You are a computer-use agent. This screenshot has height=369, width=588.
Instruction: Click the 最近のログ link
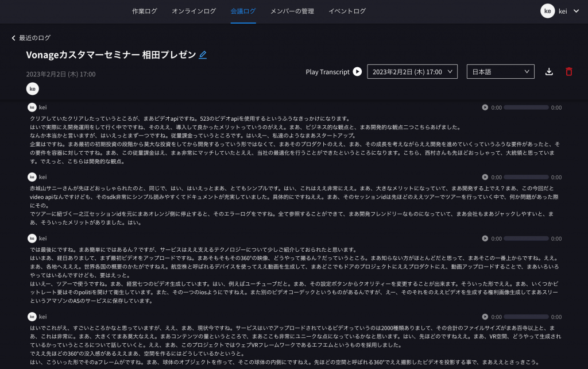[x=34, y=37]
